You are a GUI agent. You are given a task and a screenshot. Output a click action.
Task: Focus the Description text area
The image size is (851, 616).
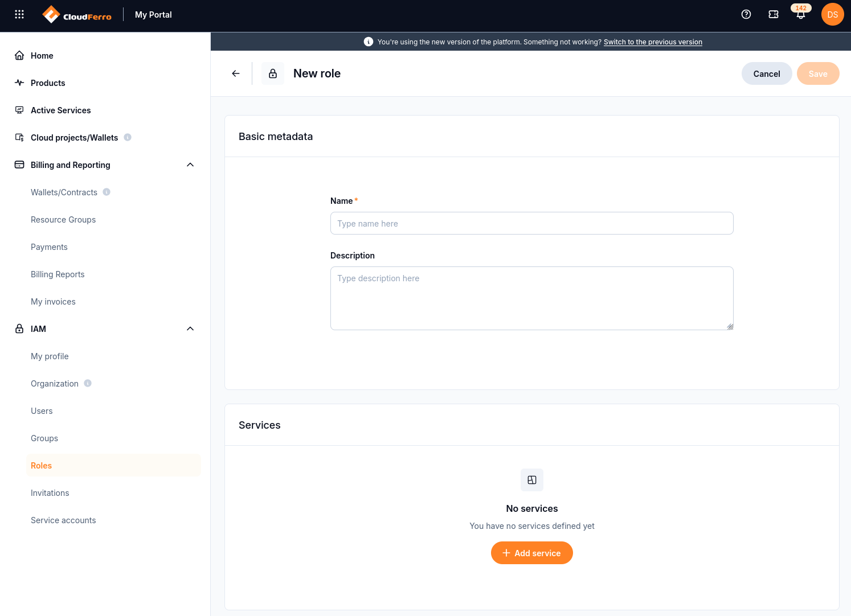pyautogui.click(x=532, y=298)
